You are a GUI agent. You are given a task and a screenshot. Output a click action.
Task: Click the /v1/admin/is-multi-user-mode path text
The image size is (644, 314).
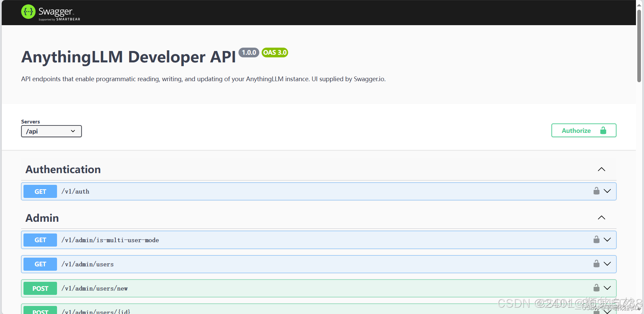click(110, 240)
